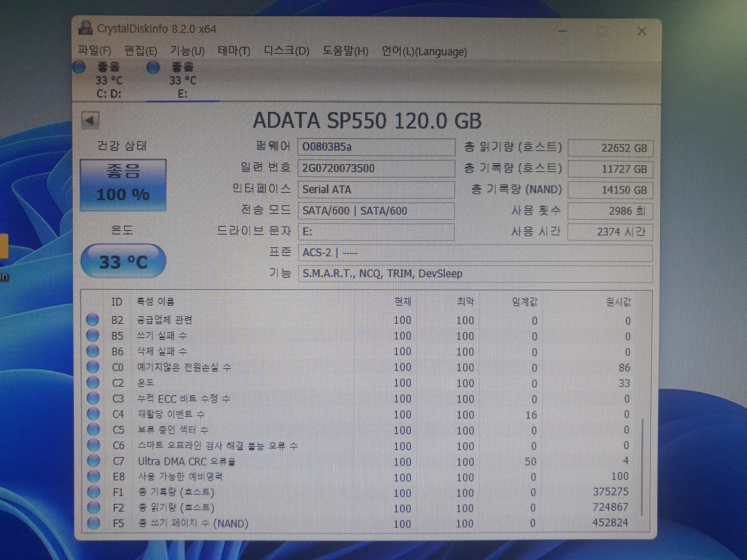
Task: Click the previous disk arrow button
Action: pyautogui.click(x=90, y=121)
